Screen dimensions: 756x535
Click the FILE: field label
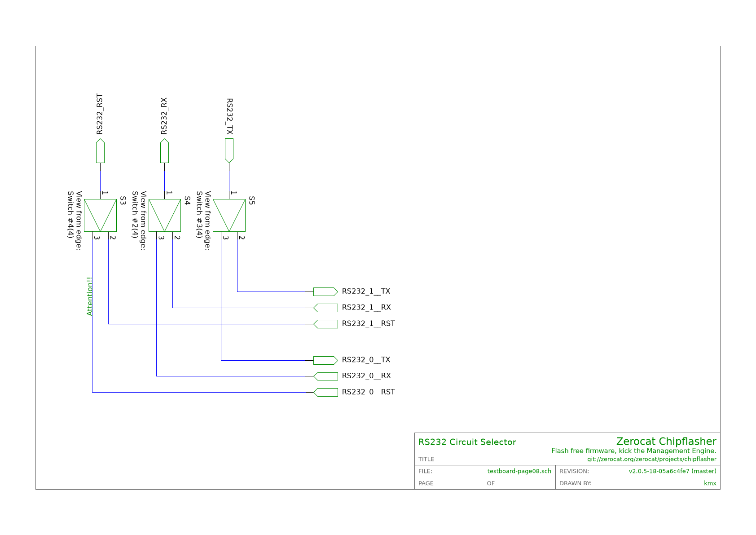coord(425,471)
